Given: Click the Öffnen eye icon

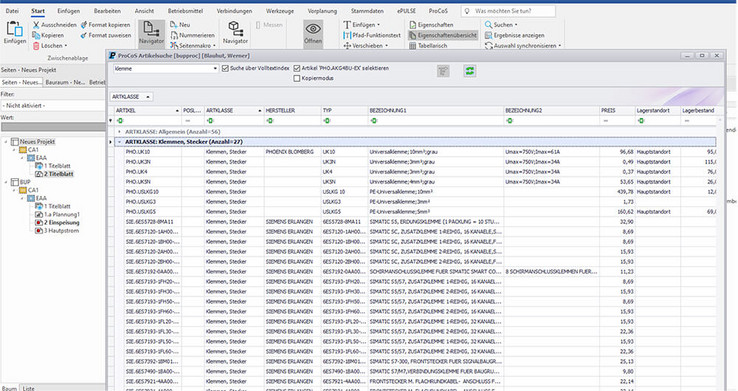Looking at the screenshot, I should [313, 29].
